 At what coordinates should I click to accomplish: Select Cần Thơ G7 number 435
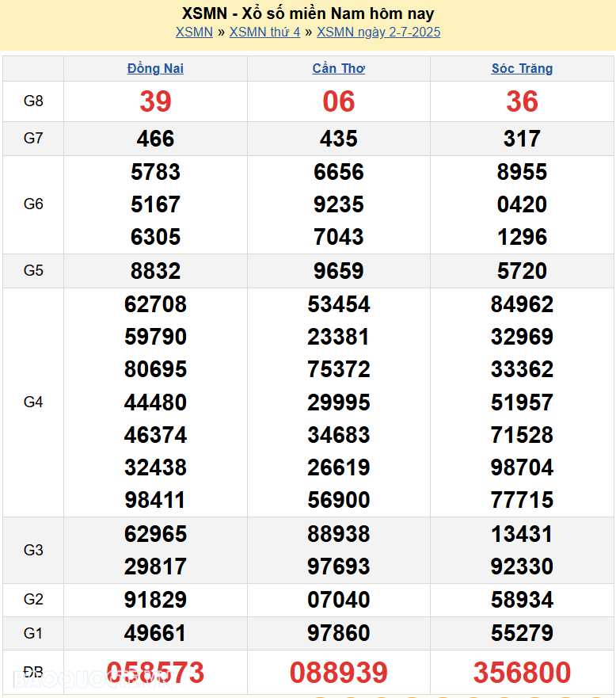pyautogui.click(x=339, y=139)
